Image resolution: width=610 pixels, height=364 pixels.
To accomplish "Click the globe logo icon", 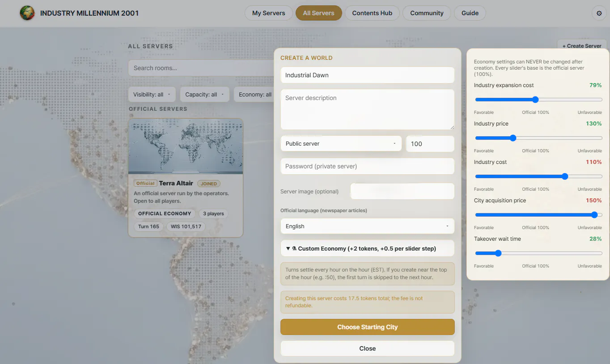I will click(27, 13).
